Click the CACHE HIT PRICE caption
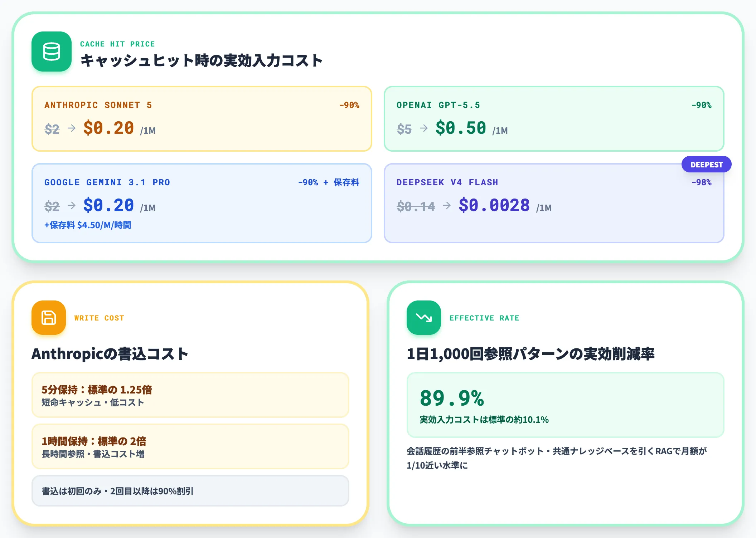 pos(117,44)
